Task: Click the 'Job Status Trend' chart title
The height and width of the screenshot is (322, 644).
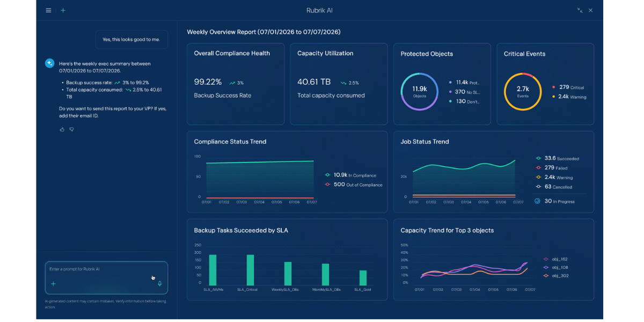Action: (x=425, y=142)
